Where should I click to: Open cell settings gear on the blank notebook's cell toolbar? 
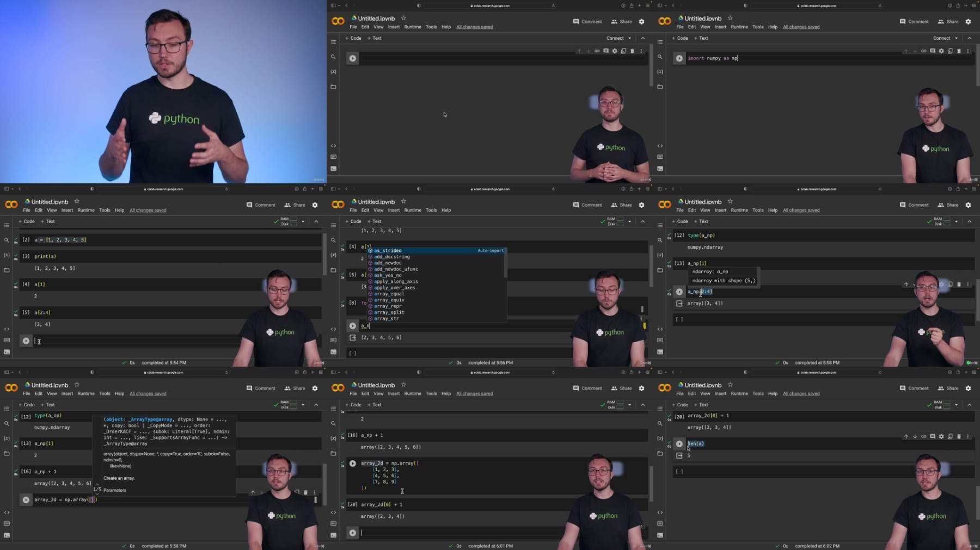(x=615, y=51)
